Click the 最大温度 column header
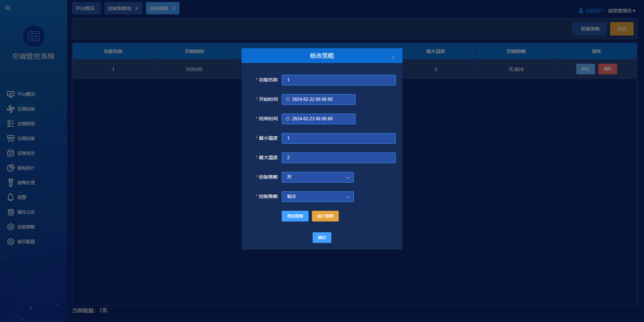Image resolution: width=644 pixels, height=322 pixels. (436, 51)
